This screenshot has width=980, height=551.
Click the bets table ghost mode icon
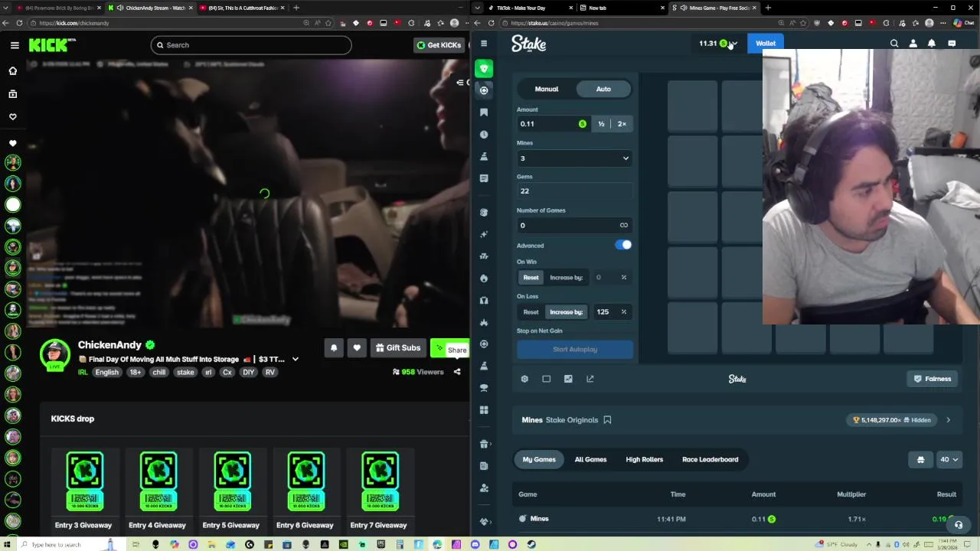921,460
